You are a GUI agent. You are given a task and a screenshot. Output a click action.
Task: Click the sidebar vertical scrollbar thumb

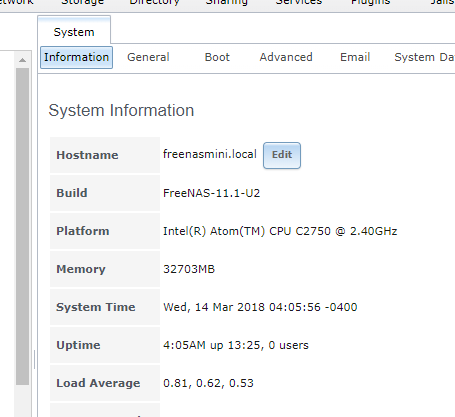(22, 227)
